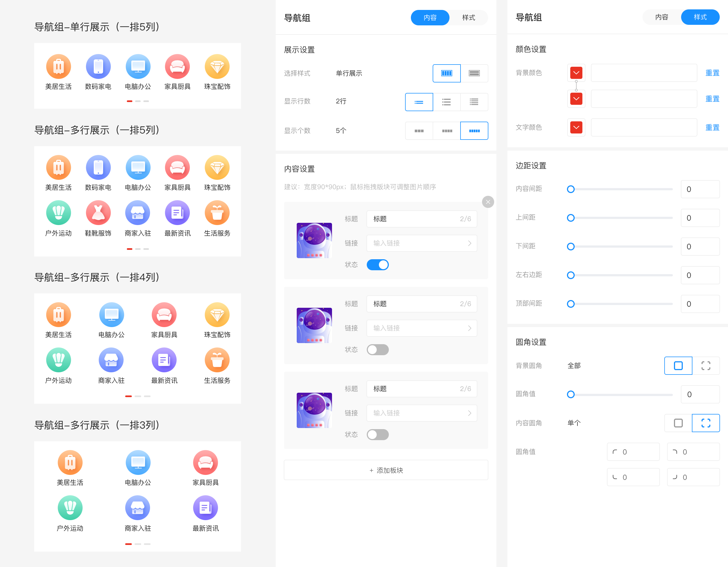Reset the 背景颜色 with 重置 link
Viewport: 728px width, 567px height.
pos(712,73)
